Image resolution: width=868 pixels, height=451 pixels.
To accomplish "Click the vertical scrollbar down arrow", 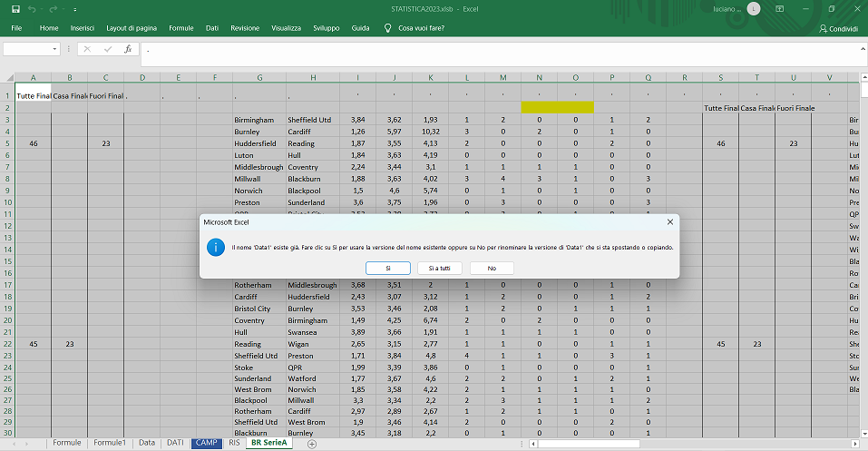I will [x=864, y=434].
